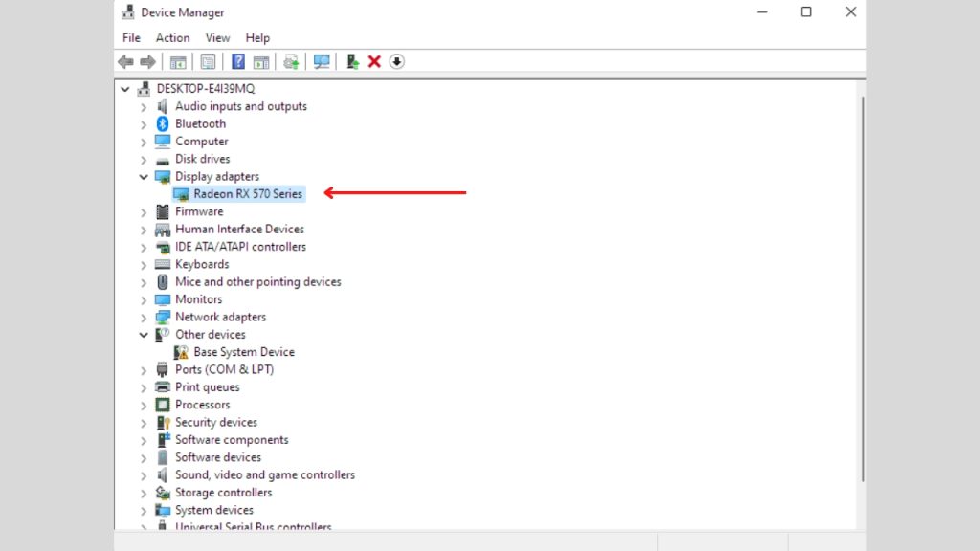Collapse the Display adapters category
Image resolution: width=980 pixels, height=551 pixels.
point(144,177)
